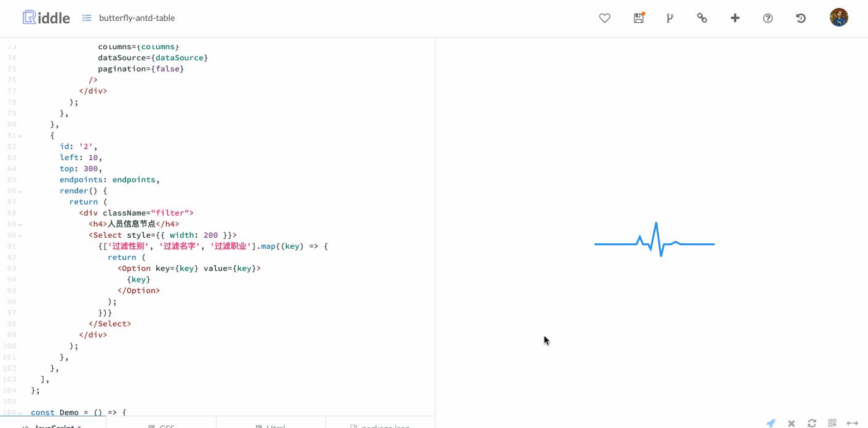Copy the share link
The height and width of the screenshot is (428, 868).
click(702, 18)
